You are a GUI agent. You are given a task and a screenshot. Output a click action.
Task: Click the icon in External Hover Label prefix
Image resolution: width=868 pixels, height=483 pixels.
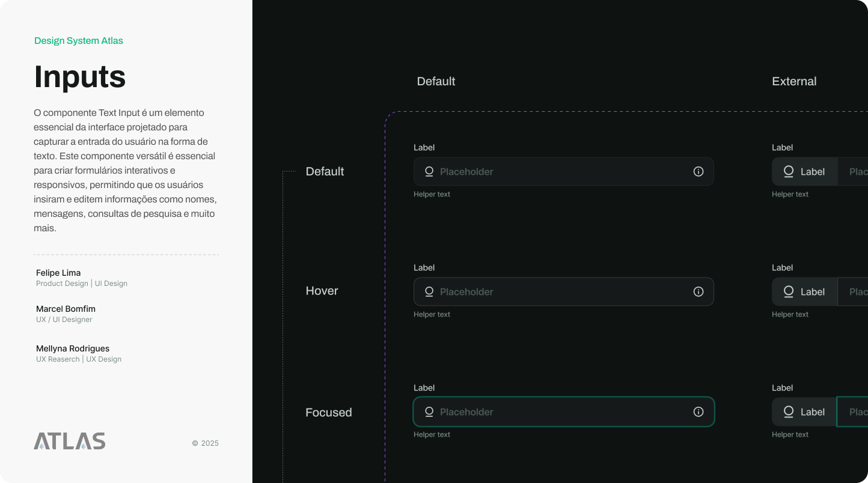pyautogui.click(x=789, y=291)
